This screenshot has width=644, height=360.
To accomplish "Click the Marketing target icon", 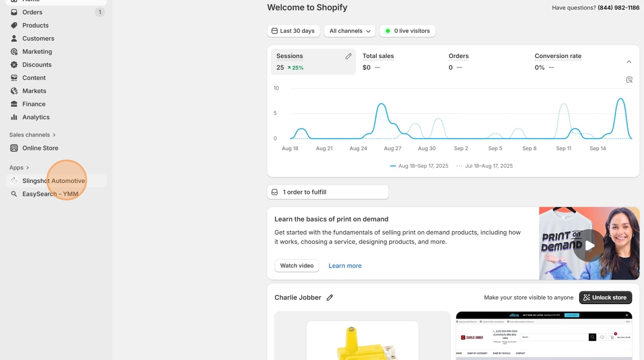I will (14, 51).
